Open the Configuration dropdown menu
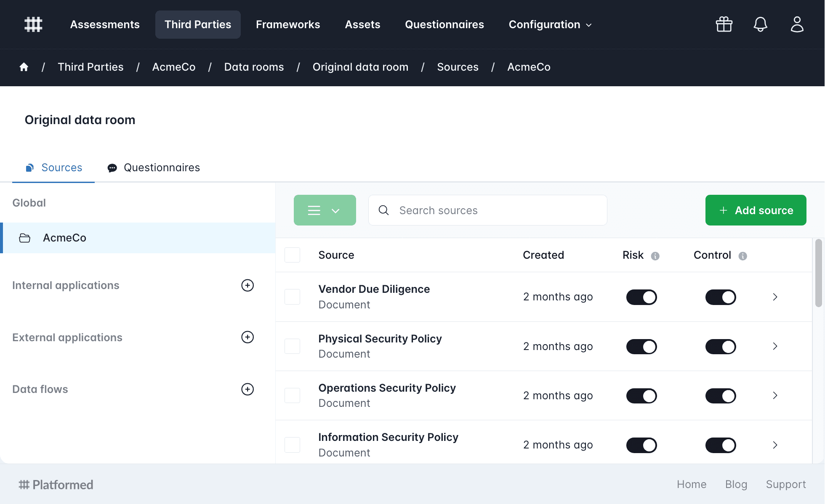The height and width of the screenshot is (504, 825). tap(550, 24)
